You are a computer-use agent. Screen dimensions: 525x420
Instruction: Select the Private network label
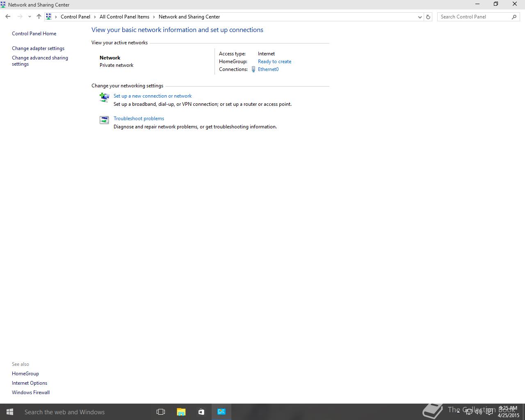click(116, 65)
